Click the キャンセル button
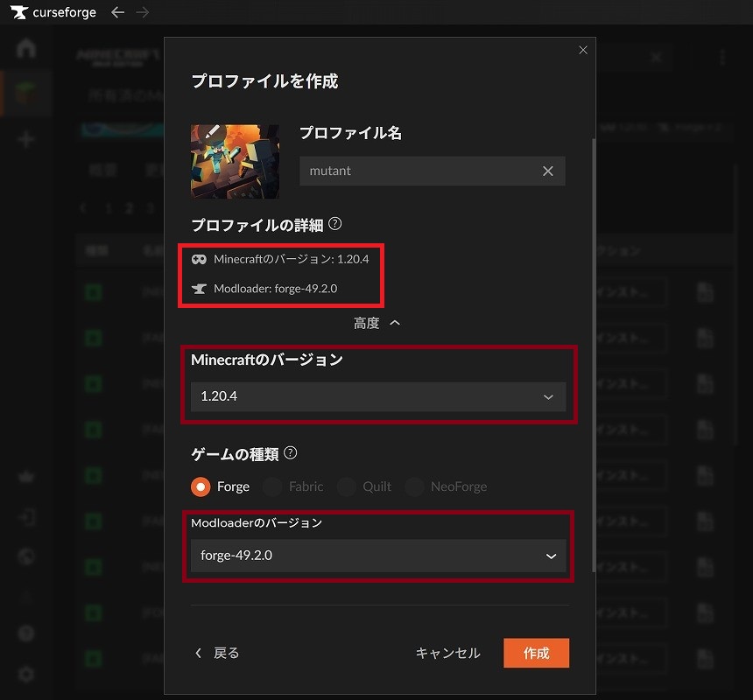The image size is (753, 700). tap(447, 653)
